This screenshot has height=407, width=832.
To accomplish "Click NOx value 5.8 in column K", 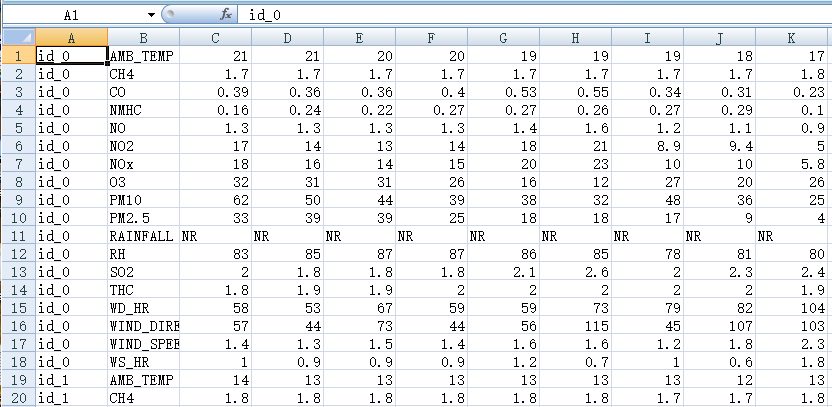I will click(792, 163).
